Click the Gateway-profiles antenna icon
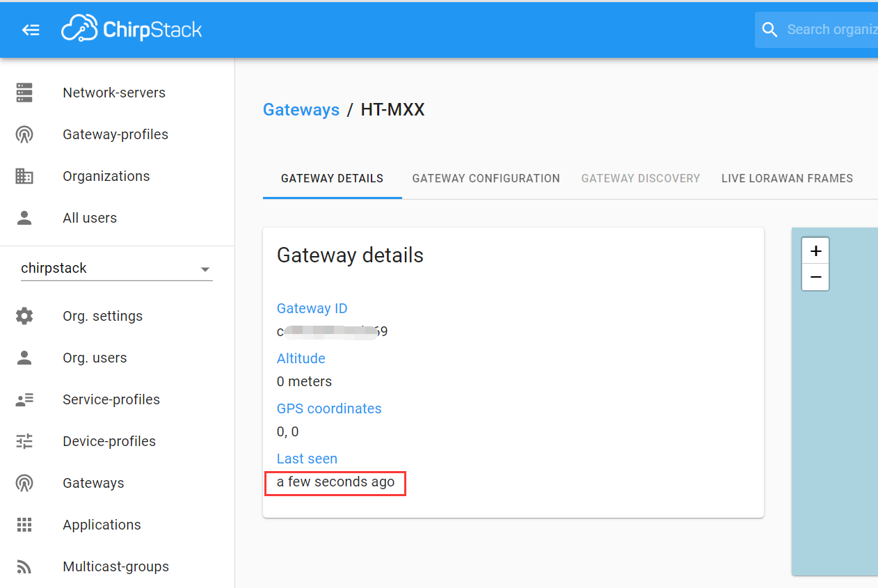Screen dimensions: 878x588 coord(24,134)
